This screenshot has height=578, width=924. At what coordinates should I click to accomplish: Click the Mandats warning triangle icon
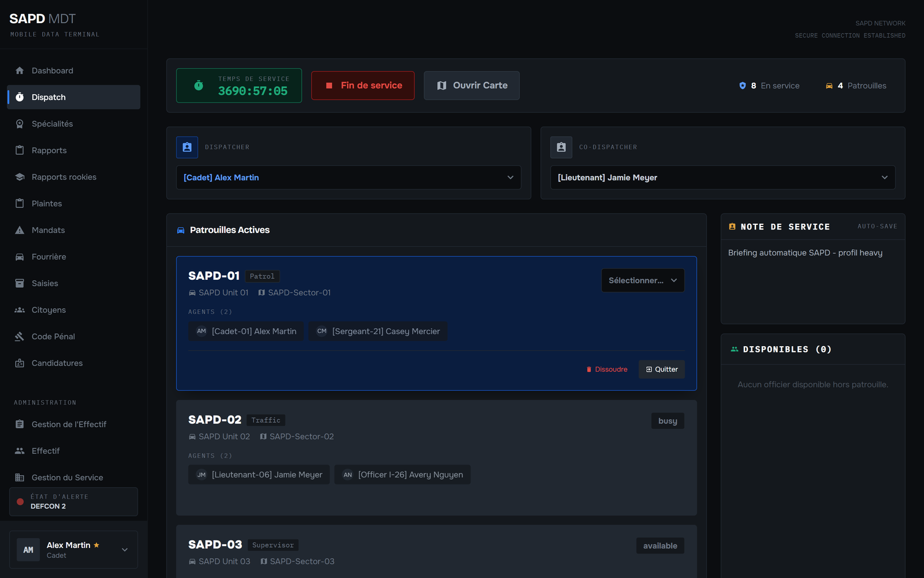pyautogui.click(x=20, y=230)
